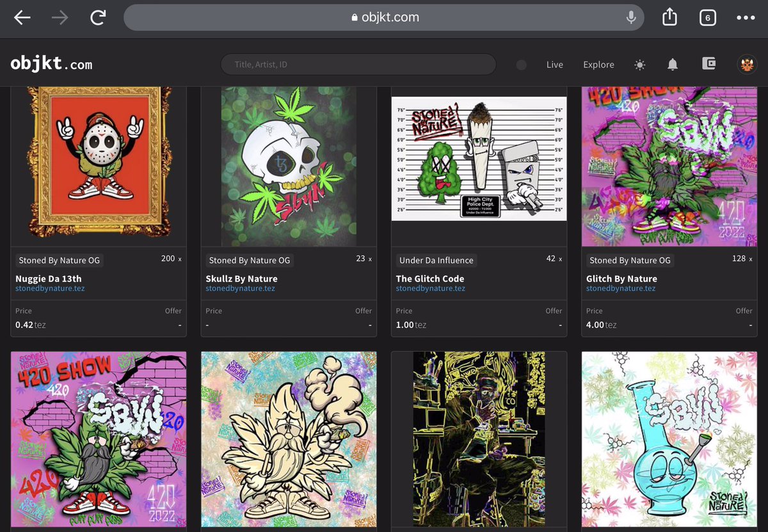Open the Explore menu item
Image resolution: width=768 pixels, height=532 pixels.
point(598,65)
